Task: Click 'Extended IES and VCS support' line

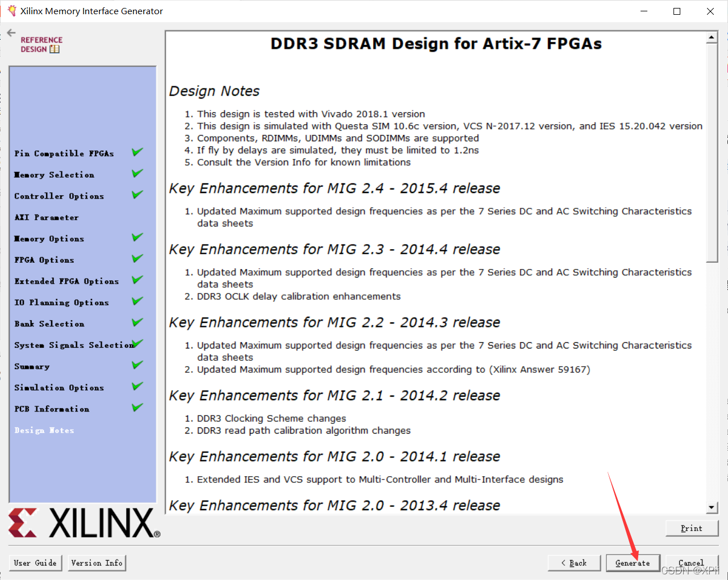Action: (x=380, y=480)
